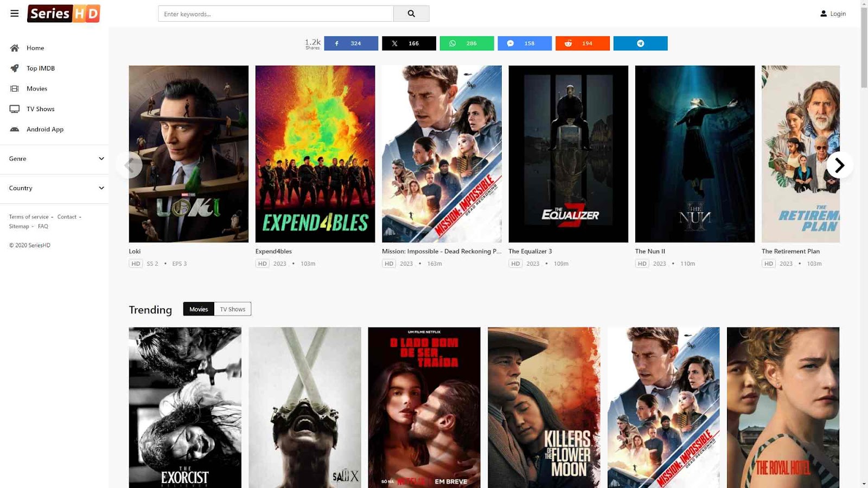The width and height of the screenshot is (868, 488).
Task: Click the Movies film icon
Action: point(15,88)
